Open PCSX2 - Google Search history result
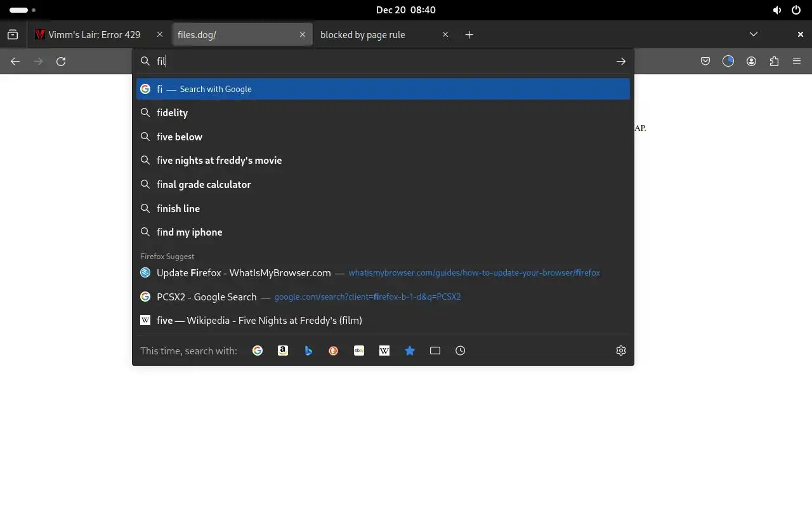Image resolution: width=812 pixels, height=508 pixels. click(383, 297)
